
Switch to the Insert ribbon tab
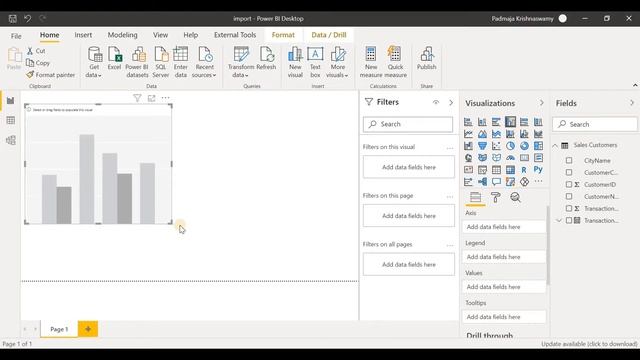coord(83,35)
